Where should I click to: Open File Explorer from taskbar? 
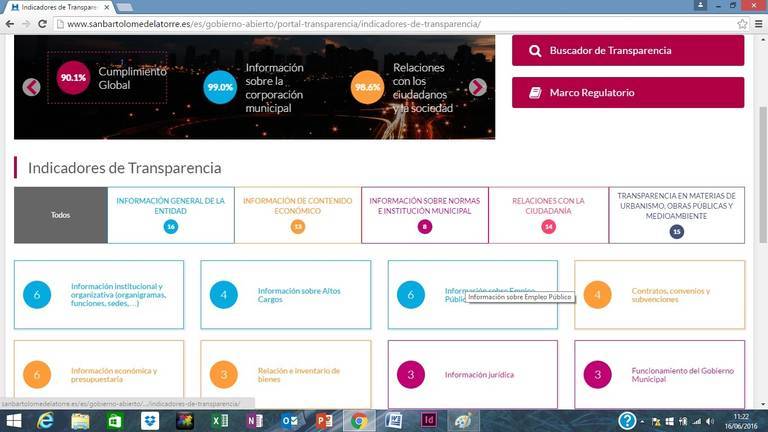pyautogui.click(x=80, y=421)
